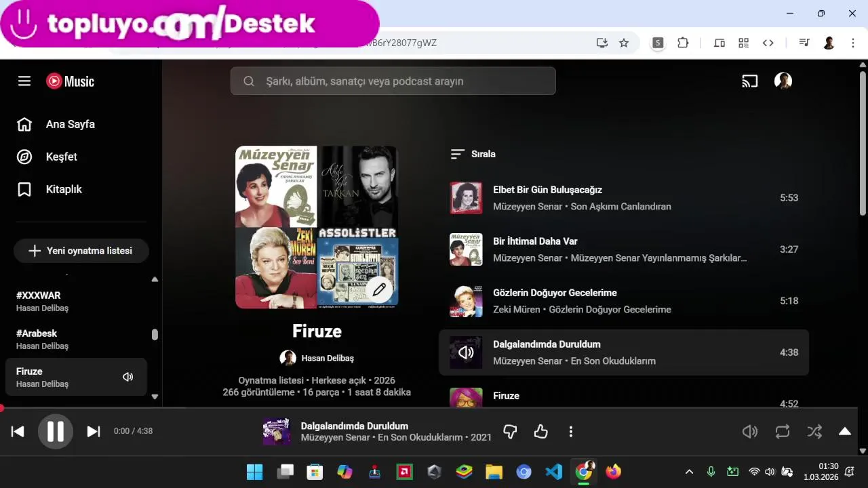This screenshot has height=488, width=868.
Task: Open player bar more options menu
Action: tap(571, 432)
